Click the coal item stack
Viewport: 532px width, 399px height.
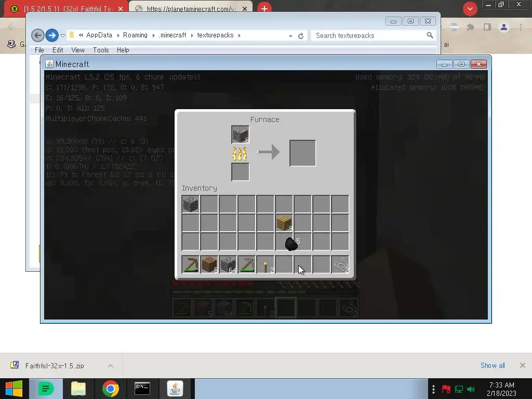pyautogui.click(x=291, y=244)
